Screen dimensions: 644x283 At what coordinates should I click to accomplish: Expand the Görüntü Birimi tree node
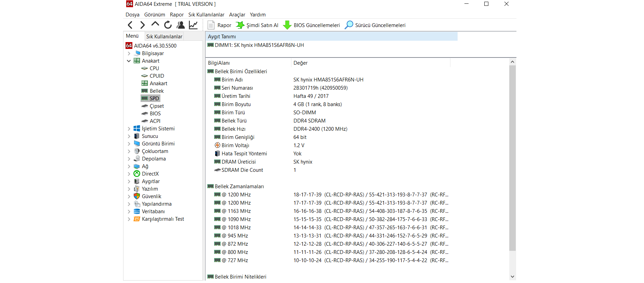129,144
